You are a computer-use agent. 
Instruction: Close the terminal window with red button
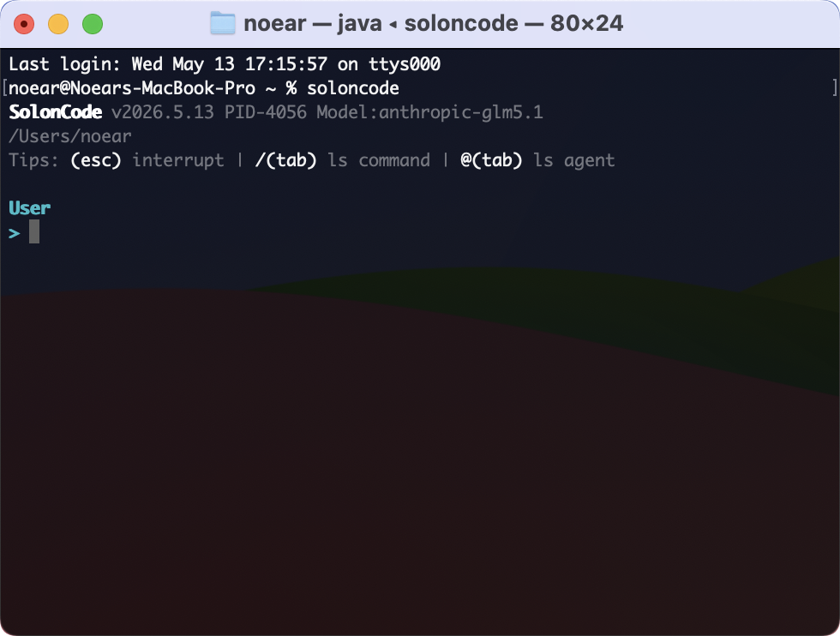click(x=24, y=24)
